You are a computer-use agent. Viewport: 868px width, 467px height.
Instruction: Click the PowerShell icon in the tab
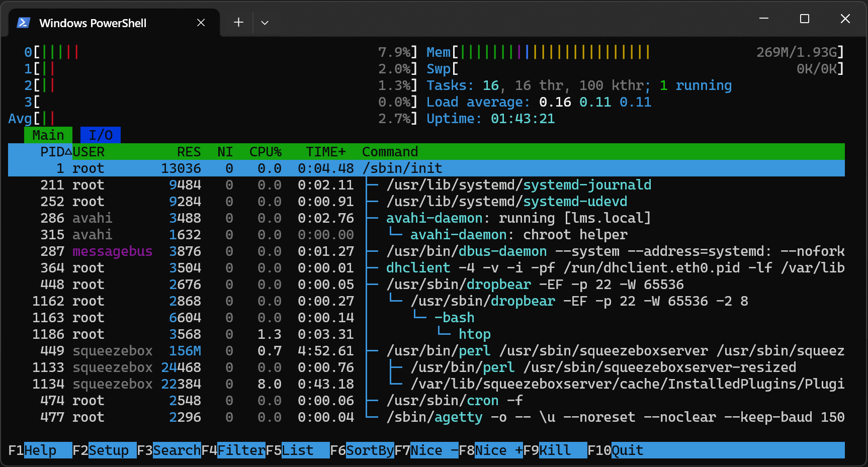(23, 23)
